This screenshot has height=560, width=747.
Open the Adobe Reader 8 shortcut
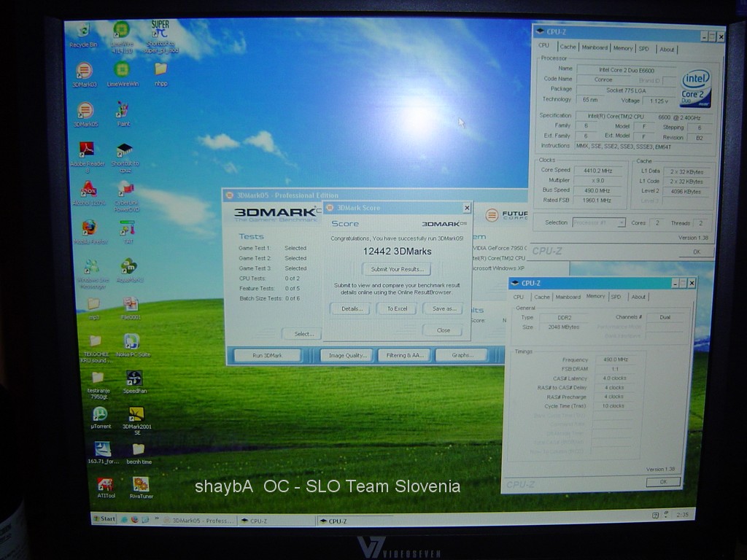(88, 157)
